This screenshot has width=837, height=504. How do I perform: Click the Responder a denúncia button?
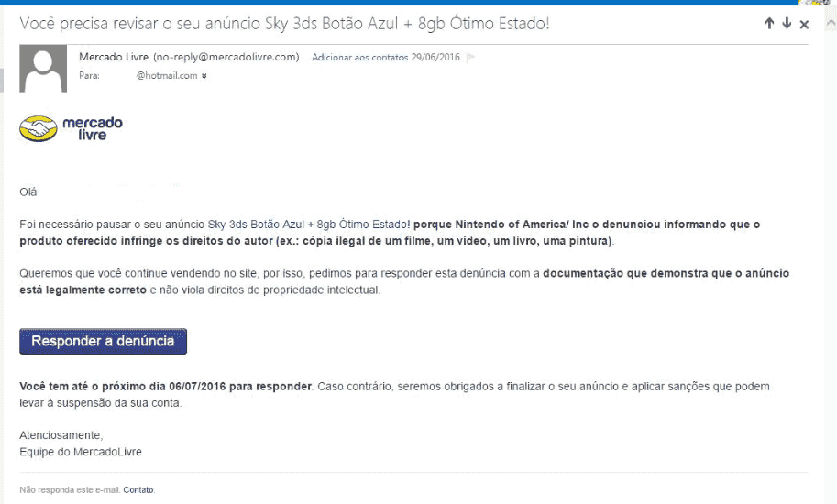(x=103, y=341)
